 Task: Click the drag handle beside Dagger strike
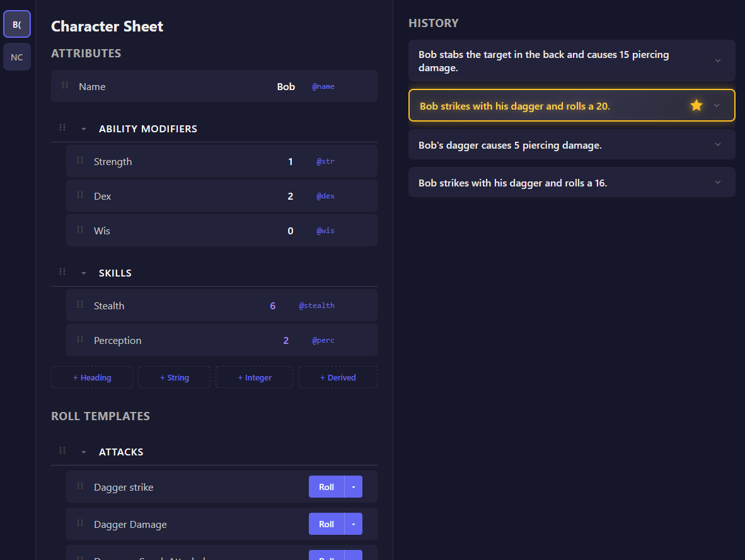pos(79,486)
